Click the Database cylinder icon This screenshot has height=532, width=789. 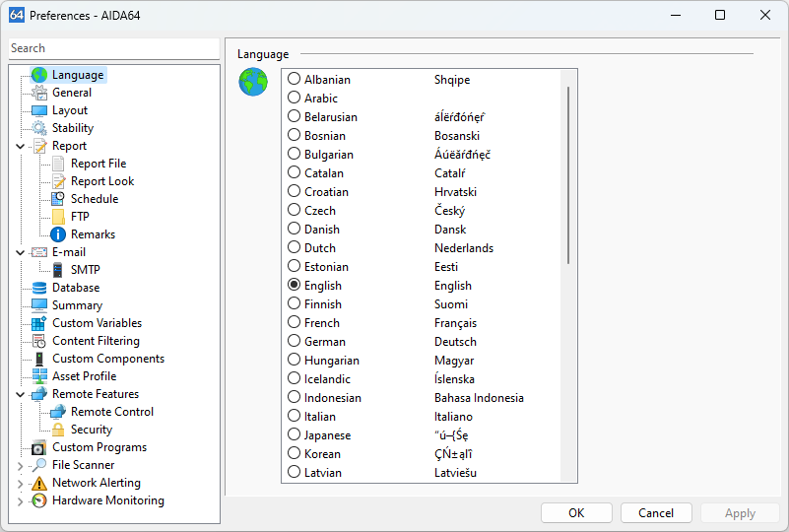pyautogui.click(x=39, y=288)
